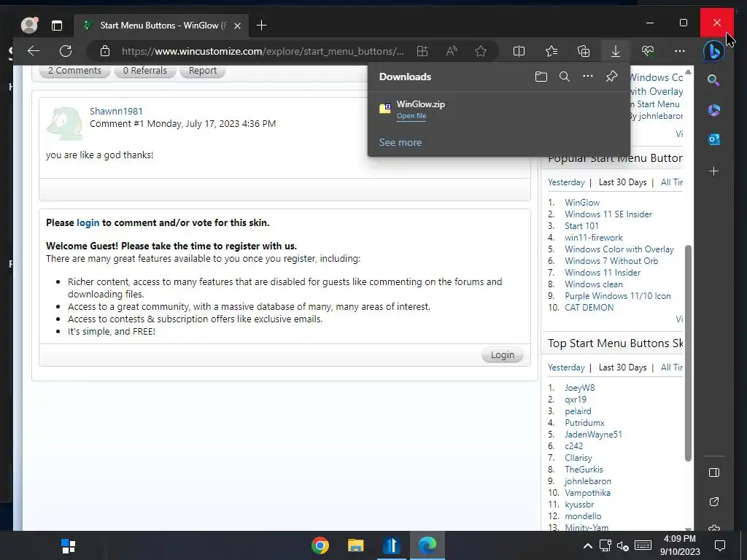Click the muted volume tray icon

(x=623, y=545)
